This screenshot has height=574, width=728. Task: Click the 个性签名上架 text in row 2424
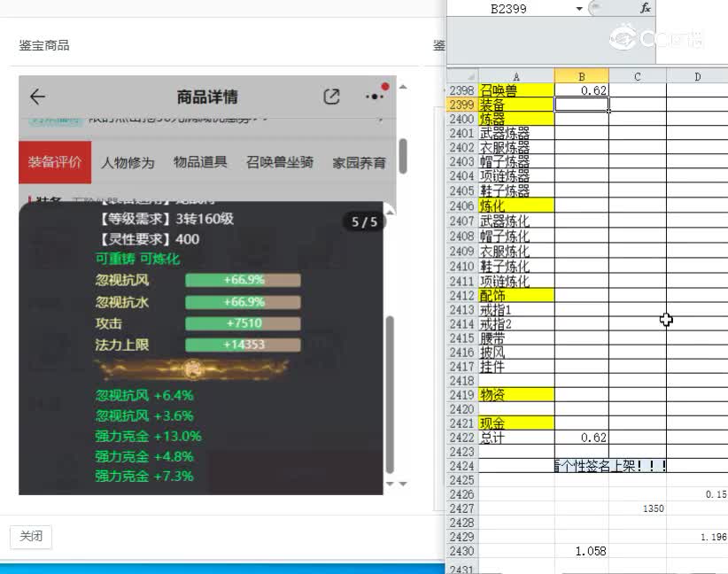tap(610, 466)
